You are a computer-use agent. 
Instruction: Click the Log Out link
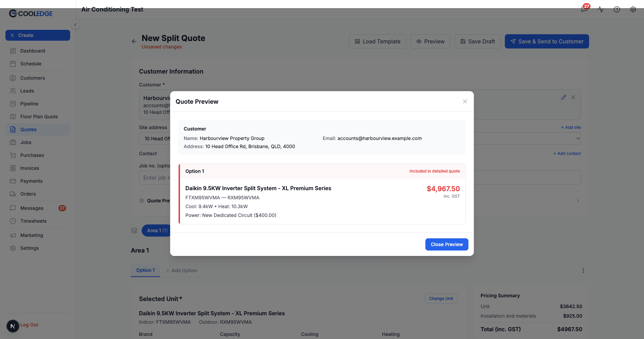pyautogui.click(x=29, y=325)
